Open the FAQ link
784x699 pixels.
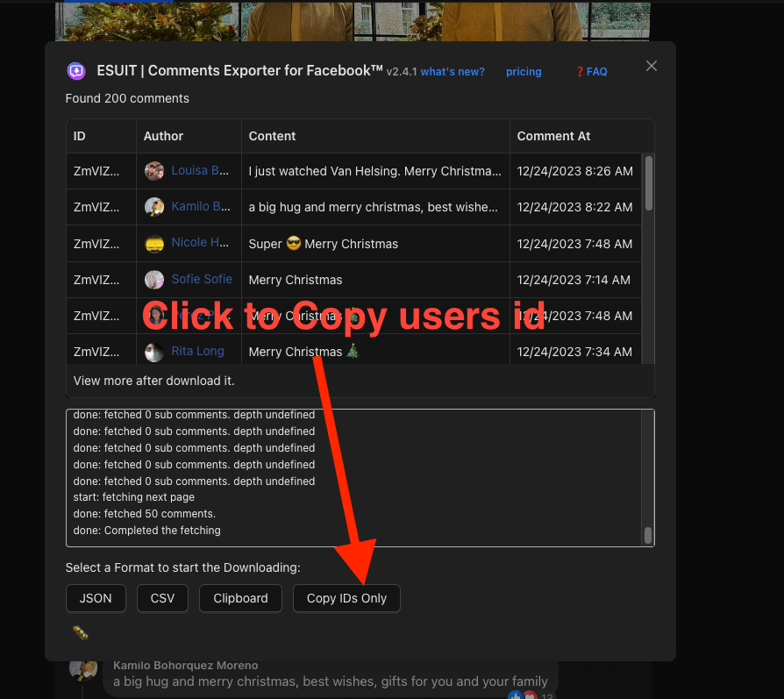pos(592,72)
